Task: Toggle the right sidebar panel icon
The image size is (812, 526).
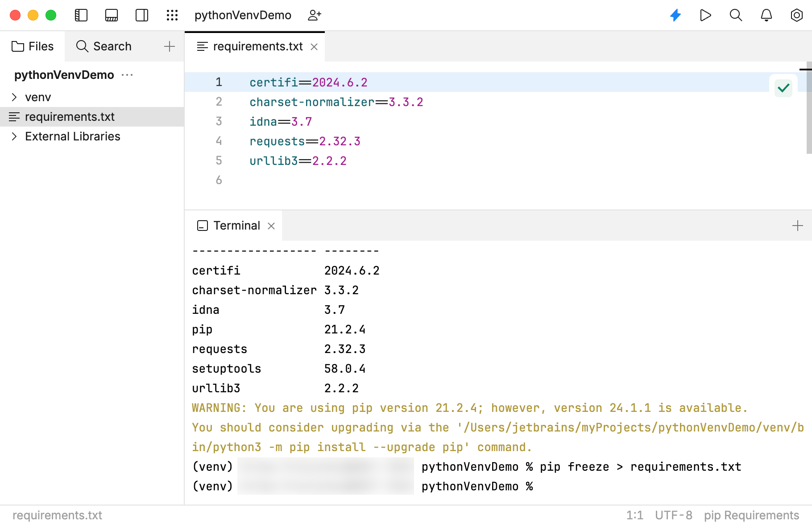Action: (x=141, y=15)
